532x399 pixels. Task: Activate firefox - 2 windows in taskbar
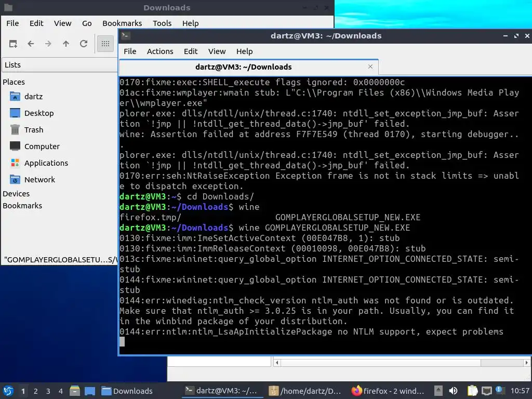(x=388, y=391)
